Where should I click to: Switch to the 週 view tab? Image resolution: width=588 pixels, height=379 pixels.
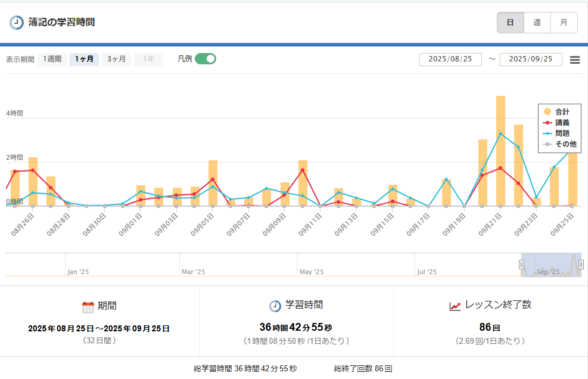pyautogui.click(x=537, y=23)
